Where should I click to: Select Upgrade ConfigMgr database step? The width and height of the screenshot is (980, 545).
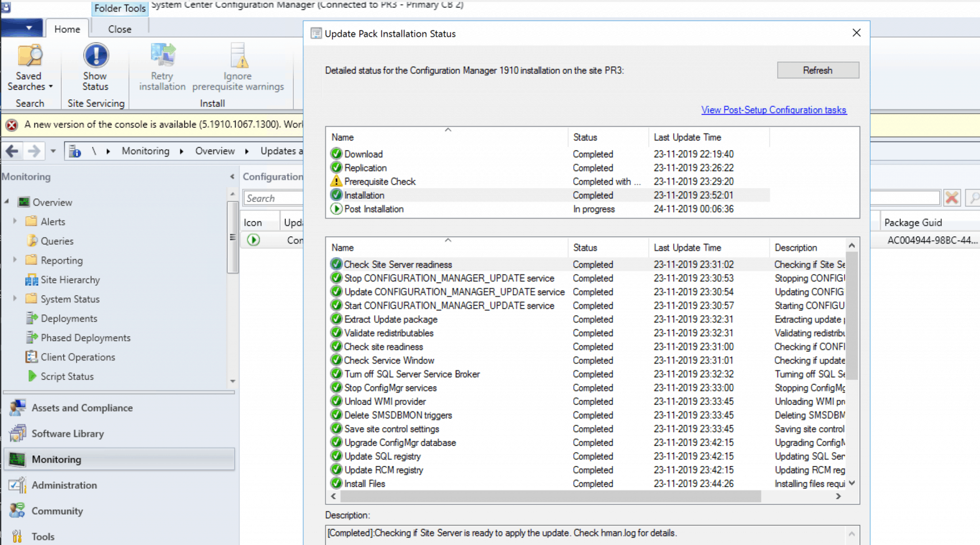pos(587,443)
